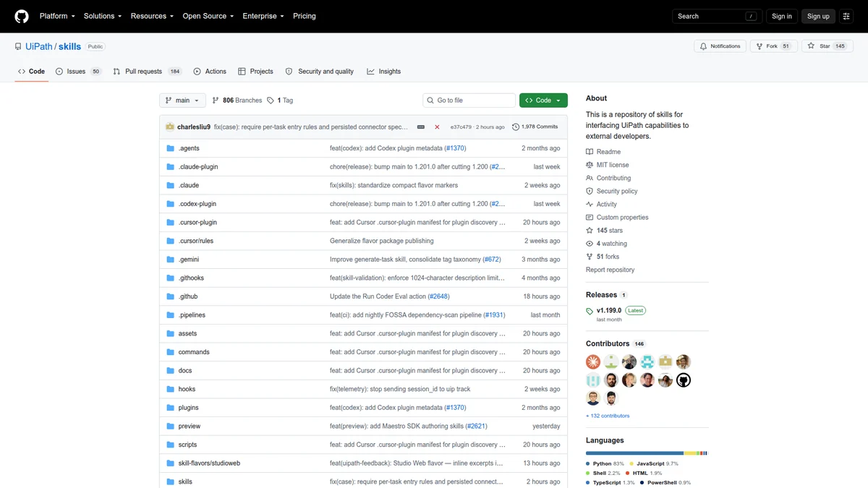Click the 1 Tag icon link
Screen dimensions: 868x488
click(280, 100)
